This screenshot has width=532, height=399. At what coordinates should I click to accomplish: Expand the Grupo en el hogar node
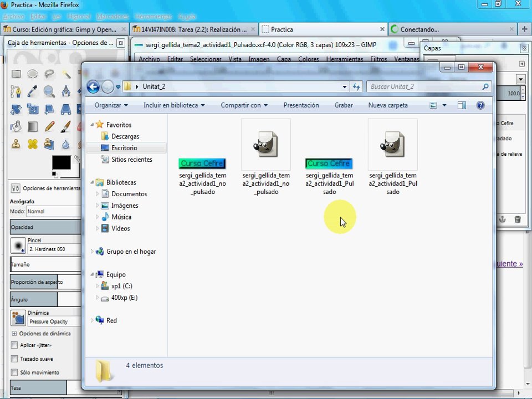tap(92, 252)
